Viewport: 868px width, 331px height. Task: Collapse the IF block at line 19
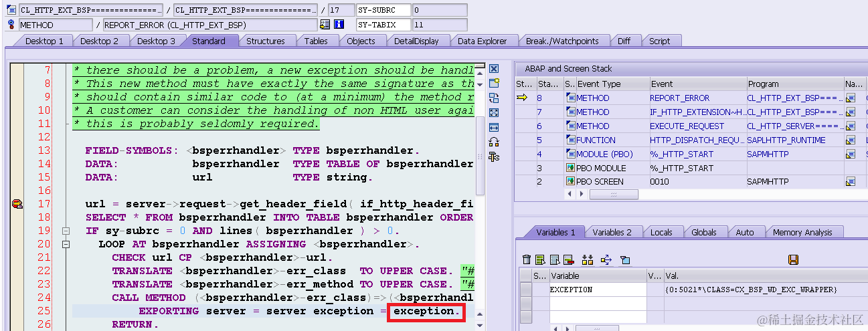click(x=66, y=231)
